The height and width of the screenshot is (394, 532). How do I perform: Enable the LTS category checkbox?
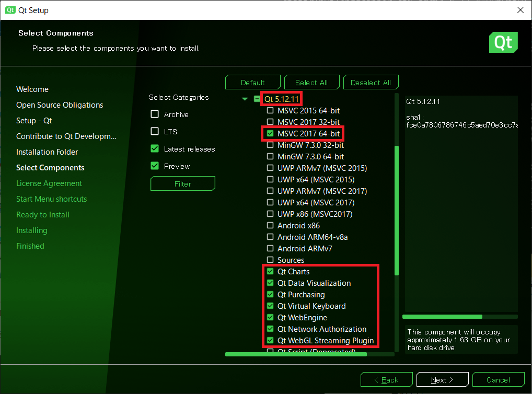(155, 131)
